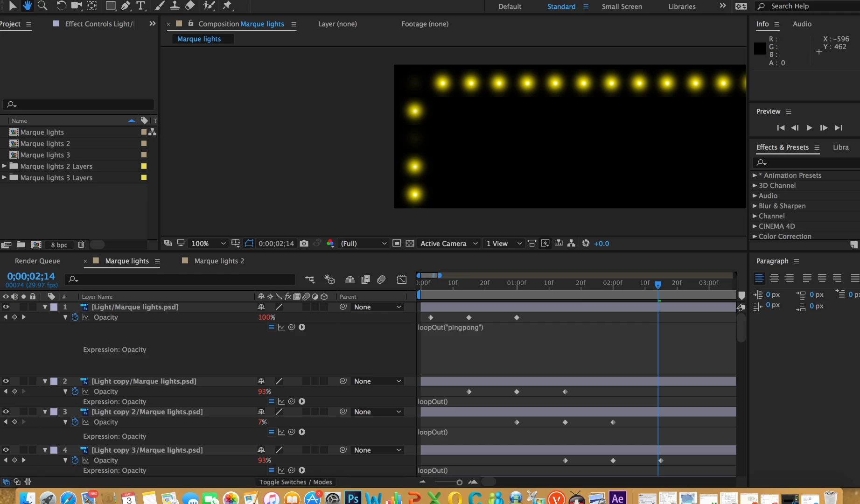Open the Active Camera dropdown
This screenshot has width=860, height=504.
[x=449, y=243]
